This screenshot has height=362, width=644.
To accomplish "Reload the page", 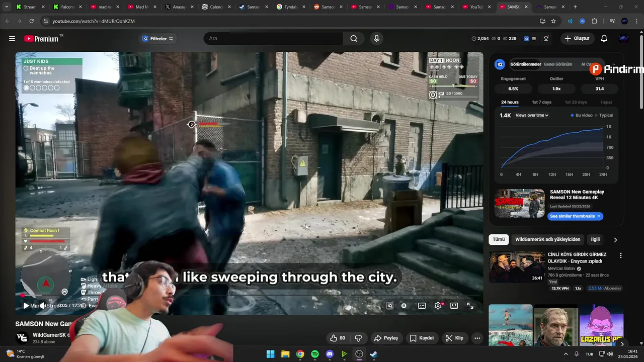I will 31,21.
